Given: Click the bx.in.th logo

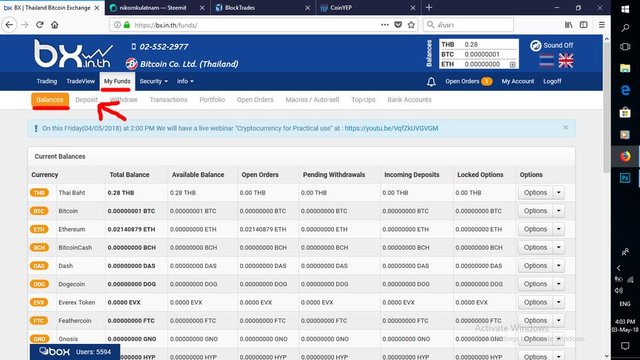Looking at the screenshot, I should [x=73, y=53].
